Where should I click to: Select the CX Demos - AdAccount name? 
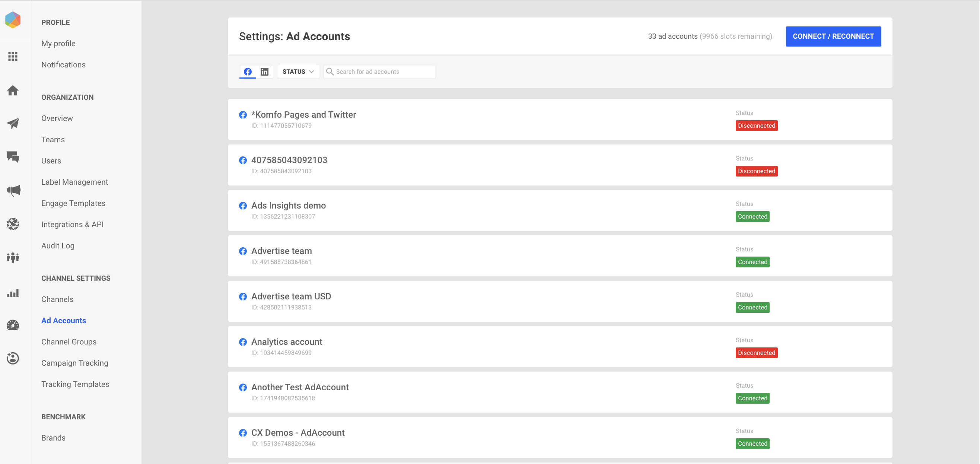pos(298,433)
